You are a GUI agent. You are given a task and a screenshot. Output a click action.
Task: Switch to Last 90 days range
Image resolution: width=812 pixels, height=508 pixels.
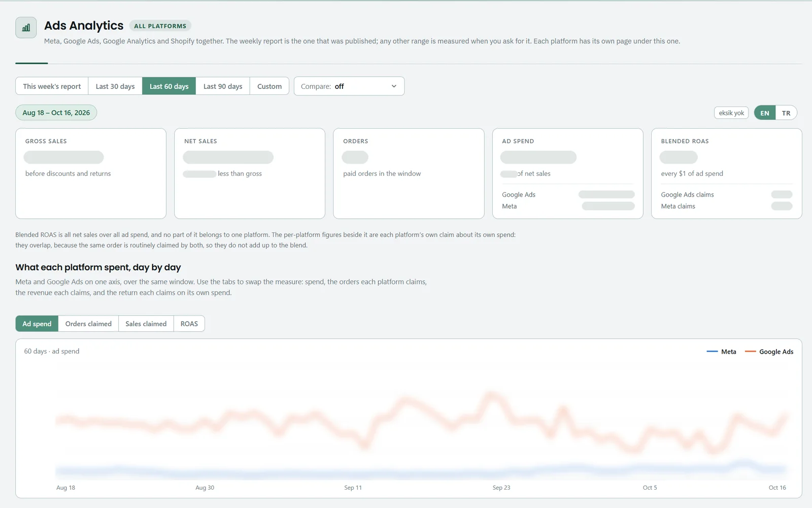coord(223,86)
